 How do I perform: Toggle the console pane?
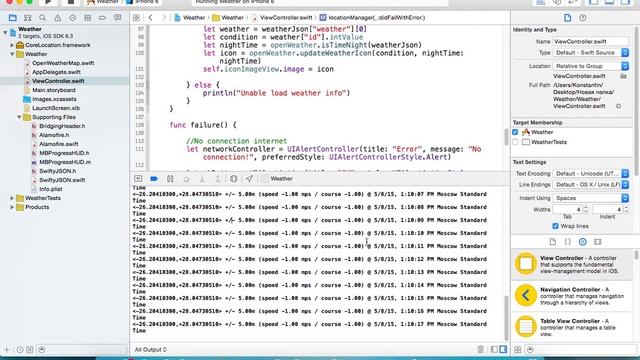click(503, 349)
